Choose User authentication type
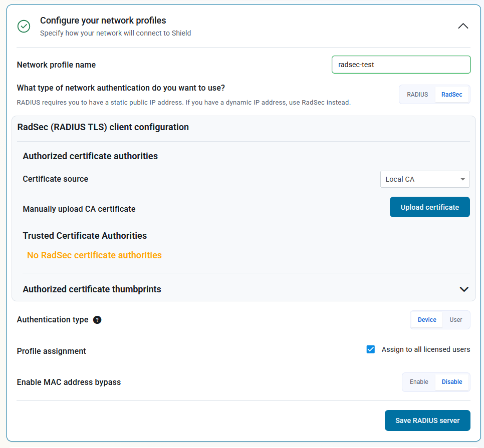Image resolution: width=484 pixels, height=448 pixels. click(455, 320)
